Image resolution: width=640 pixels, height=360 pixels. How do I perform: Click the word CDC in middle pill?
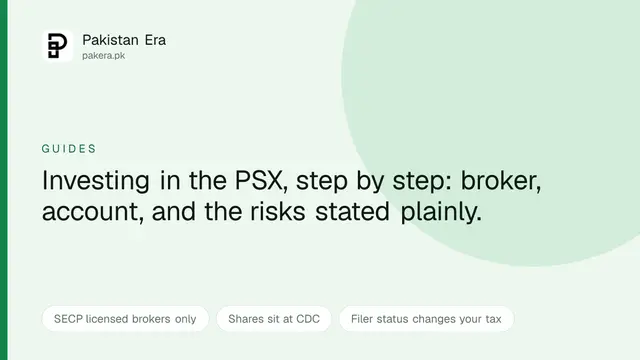pos(308,319)
